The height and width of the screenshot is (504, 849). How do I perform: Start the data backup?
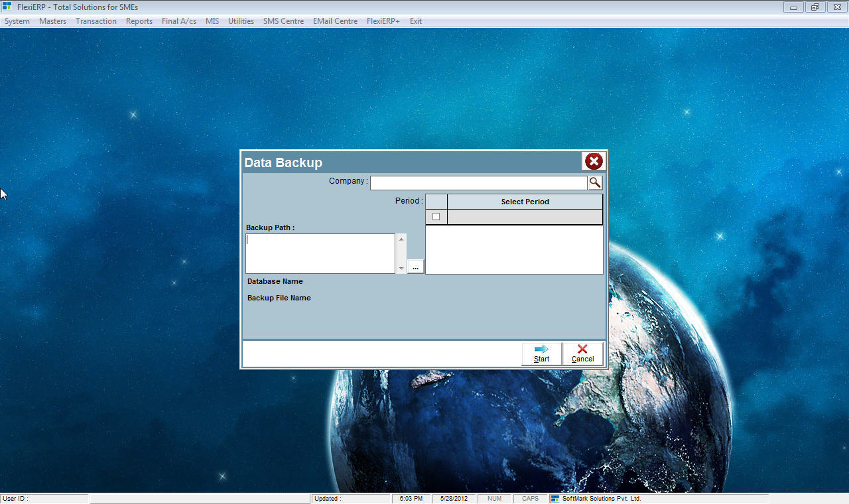541,353
